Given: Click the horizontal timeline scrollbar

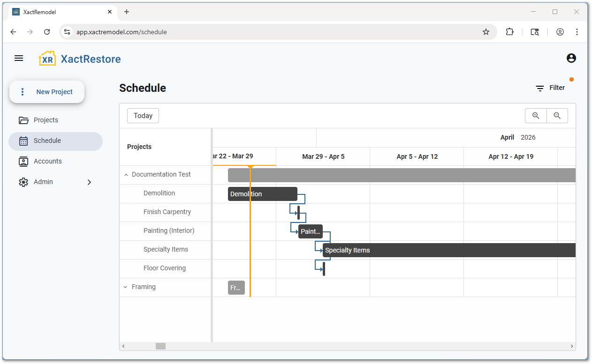Looking at the screenshot, I should [x=160, y=346].
